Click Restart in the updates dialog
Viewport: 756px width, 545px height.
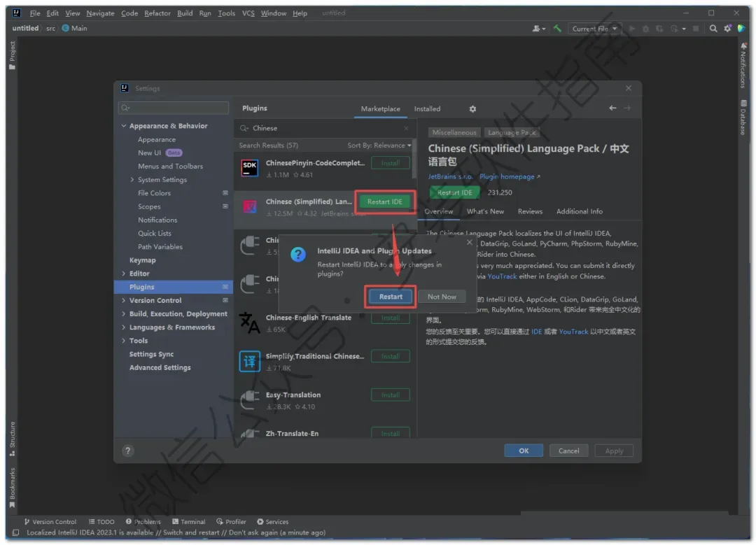pos(391,297)
